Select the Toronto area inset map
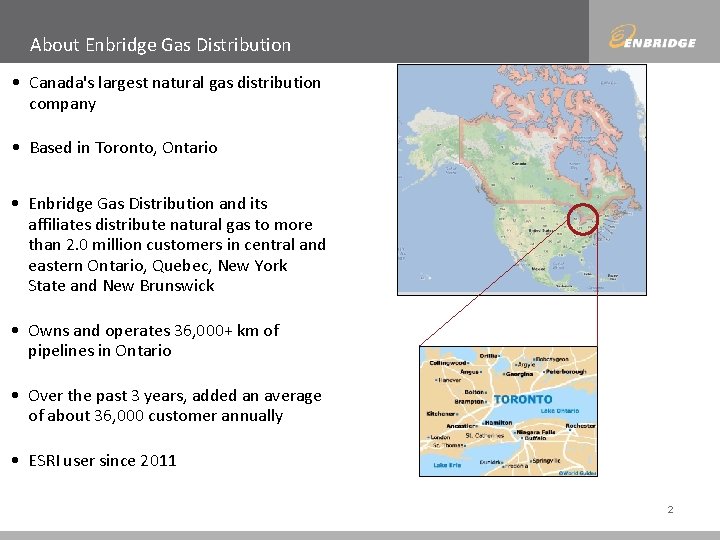Viewport: 720px width, 540px height. coord(508,411)
